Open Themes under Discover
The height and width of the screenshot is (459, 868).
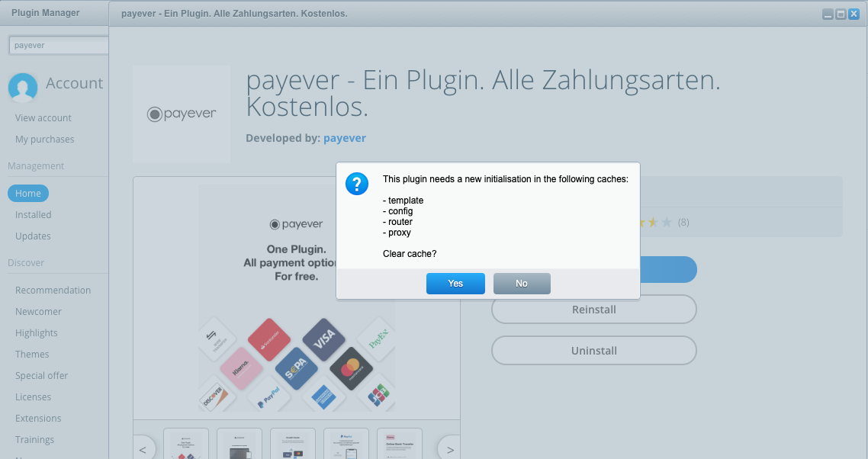click(x=31, y=355)
